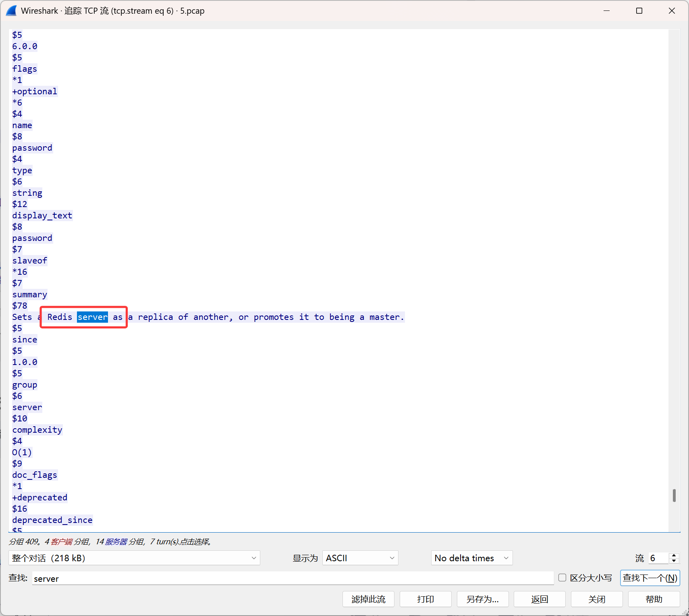Click the "type" line in the stream
689x616 pixels.
tap(22, 170)
